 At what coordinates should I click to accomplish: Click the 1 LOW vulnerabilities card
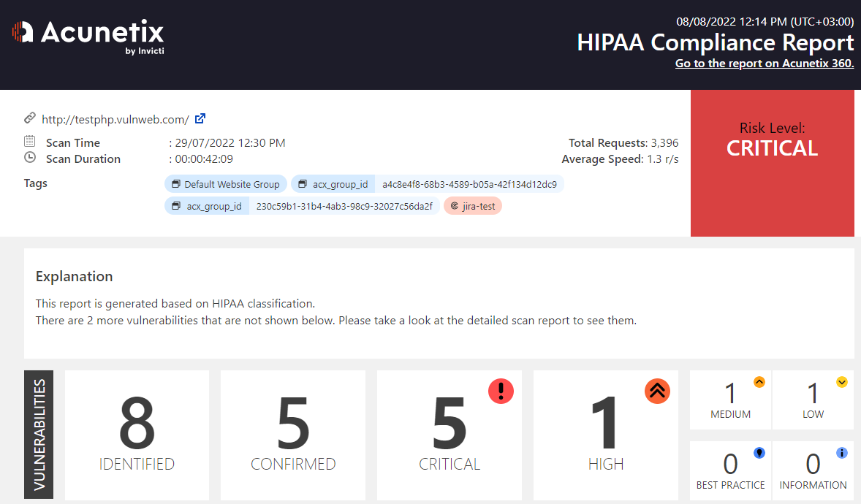pyautogui.click(x=813, y=400)
